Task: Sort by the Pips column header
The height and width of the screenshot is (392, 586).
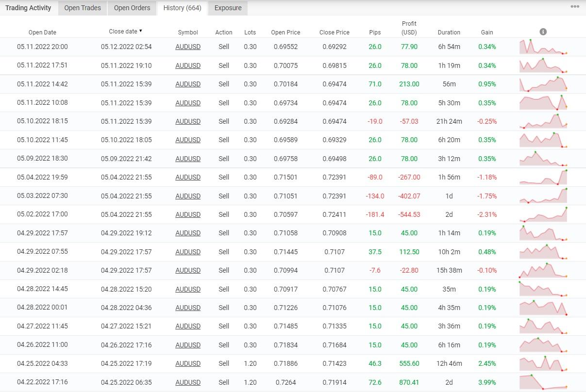Action: (375, 33)
